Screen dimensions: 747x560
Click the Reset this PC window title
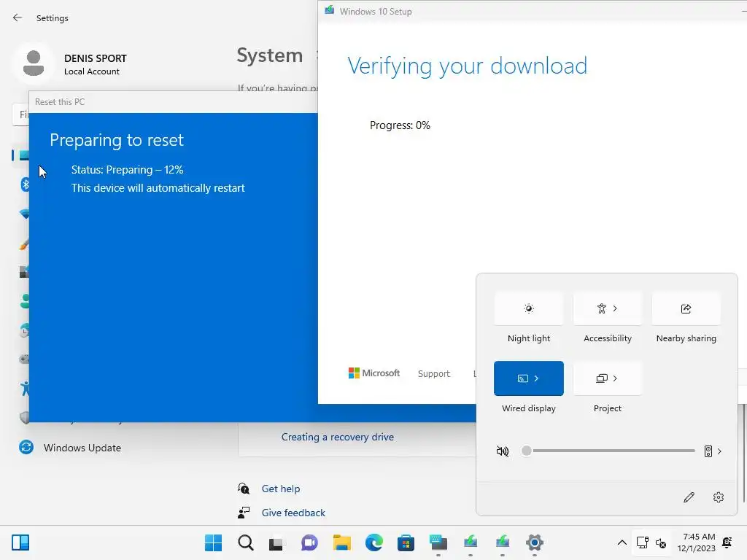tap(60, 102)
